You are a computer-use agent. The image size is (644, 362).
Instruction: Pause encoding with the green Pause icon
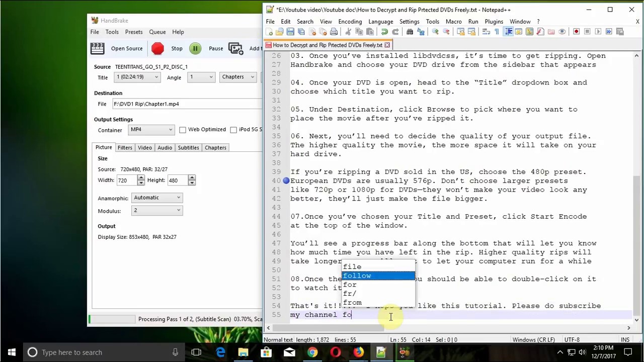(195, 48)
